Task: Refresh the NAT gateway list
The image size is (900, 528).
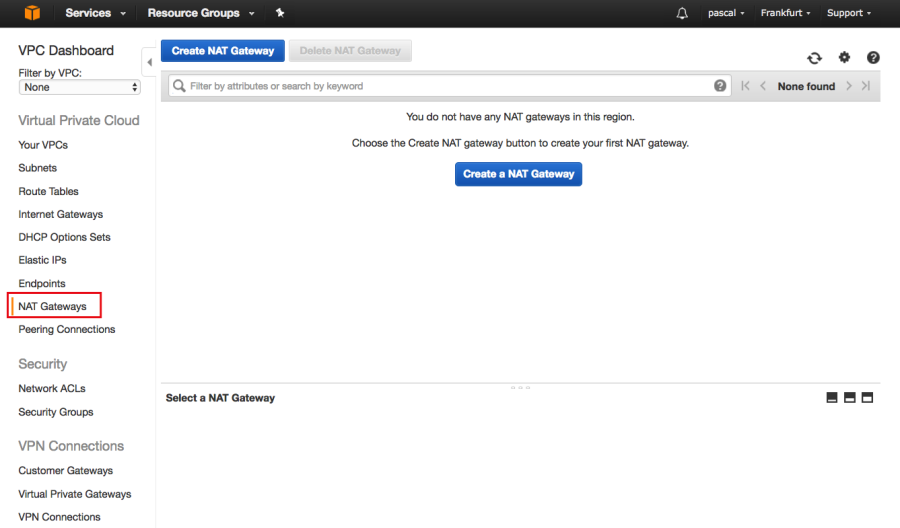Action: (815, 58)
